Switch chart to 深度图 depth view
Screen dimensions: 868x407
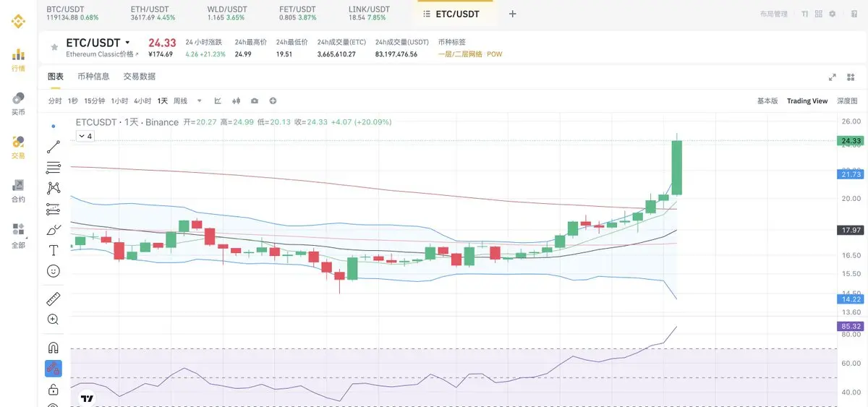tap(847, 101)
